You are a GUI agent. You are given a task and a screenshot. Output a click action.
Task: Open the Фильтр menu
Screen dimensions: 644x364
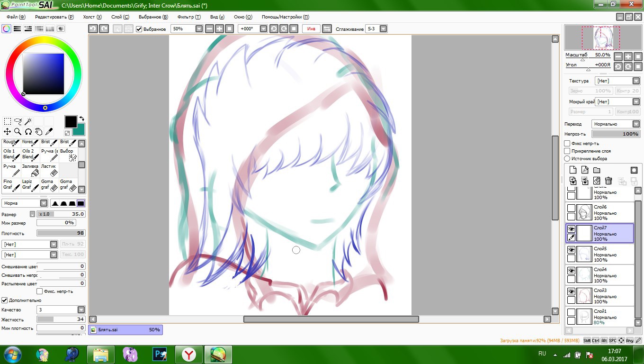coord(189,17)
